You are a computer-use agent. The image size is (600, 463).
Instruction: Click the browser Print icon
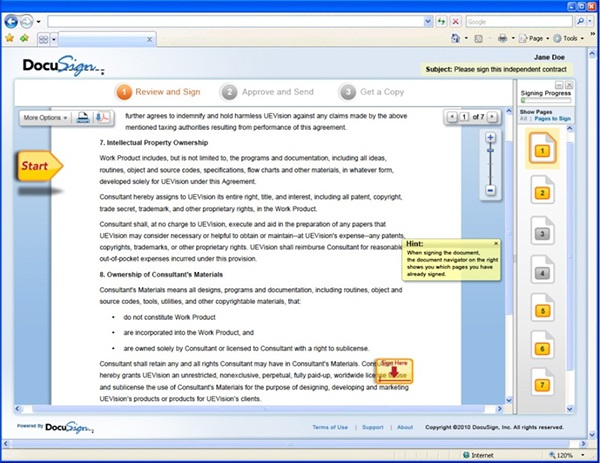click(x=502, y=38)
